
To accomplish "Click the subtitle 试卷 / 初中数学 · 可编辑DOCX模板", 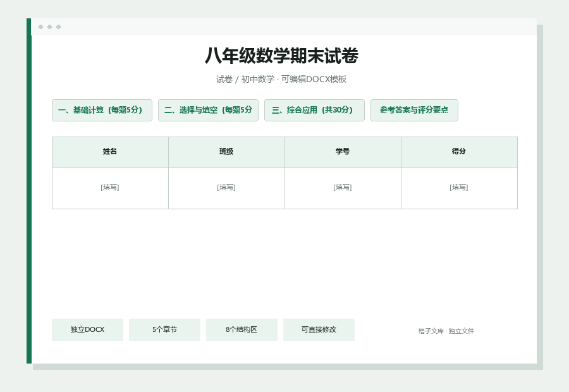I will (x=281, y=79).
